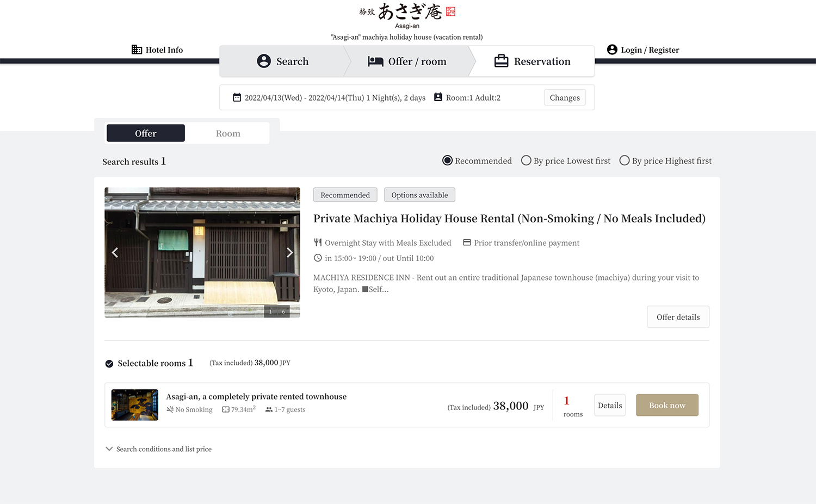Click the Reservation briefcase icon
Viewport: 816px width, 504px height.
[501, 61]
